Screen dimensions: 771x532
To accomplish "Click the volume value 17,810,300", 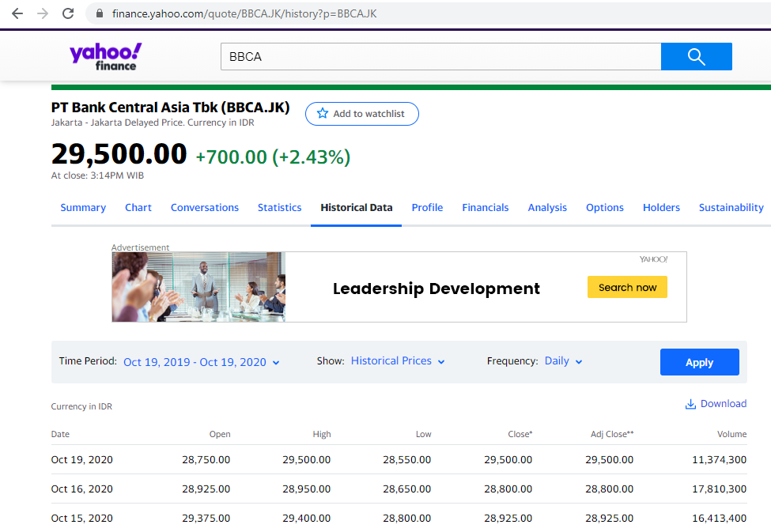I will (720, 489).
